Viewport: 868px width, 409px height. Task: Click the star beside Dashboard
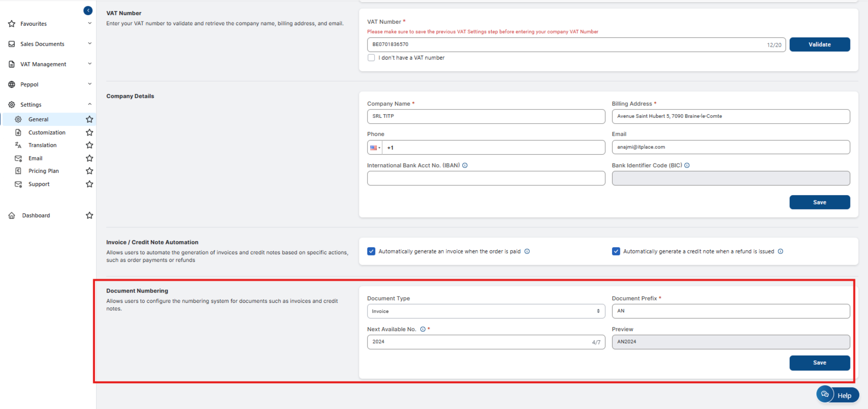click(89, 215)
